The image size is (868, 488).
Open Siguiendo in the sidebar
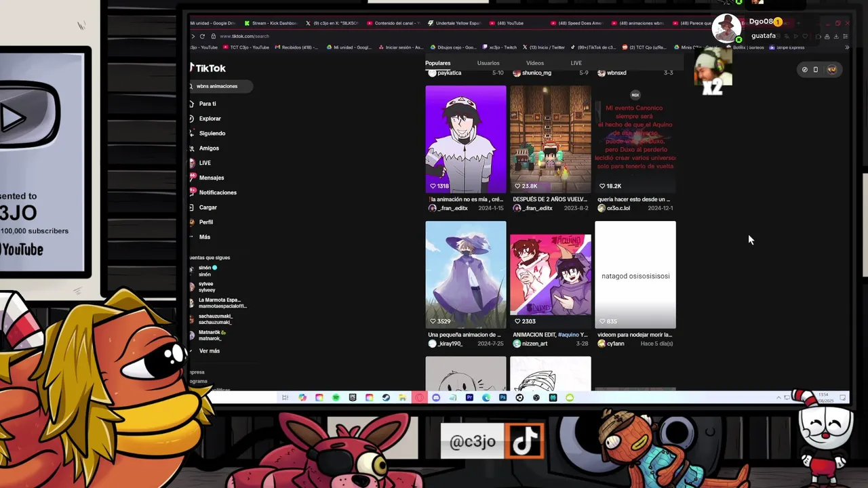click(x=212, y=134)
